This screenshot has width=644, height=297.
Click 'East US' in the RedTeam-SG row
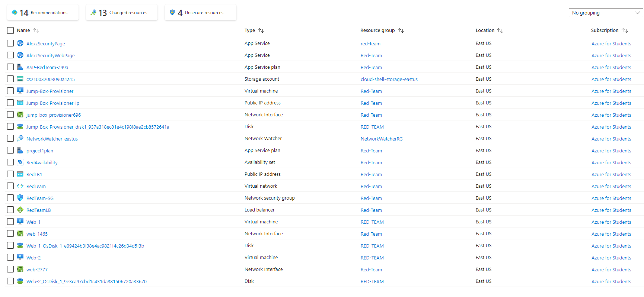tap(484, 198)
